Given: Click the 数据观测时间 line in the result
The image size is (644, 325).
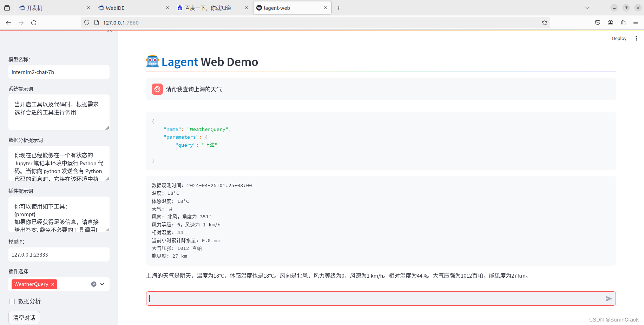Looking at the screenshot, I should coord(202,185).
